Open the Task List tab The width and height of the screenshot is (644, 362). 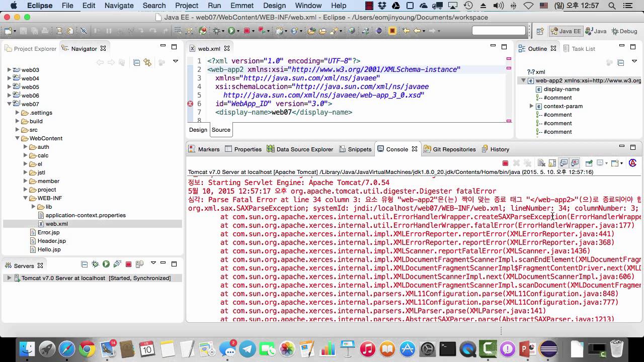[x=579, y=49]
